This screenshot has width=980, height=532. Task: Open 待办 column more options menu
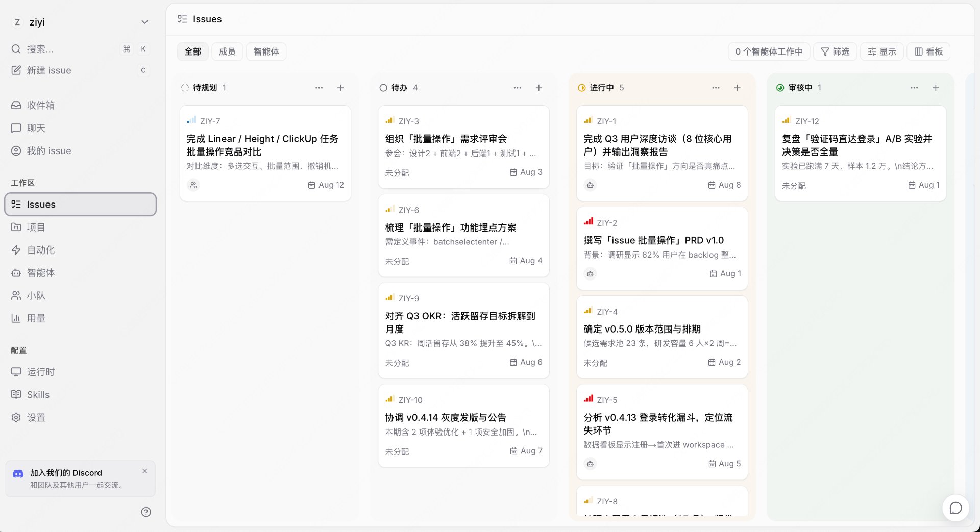click(x=517, y=88)
